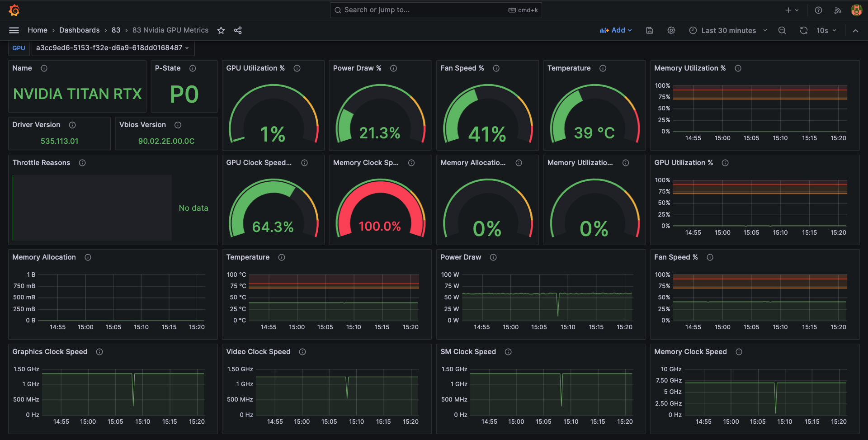Show info icon for Video Clock Speed panel
868x440 pixels.
click(302, 352)
